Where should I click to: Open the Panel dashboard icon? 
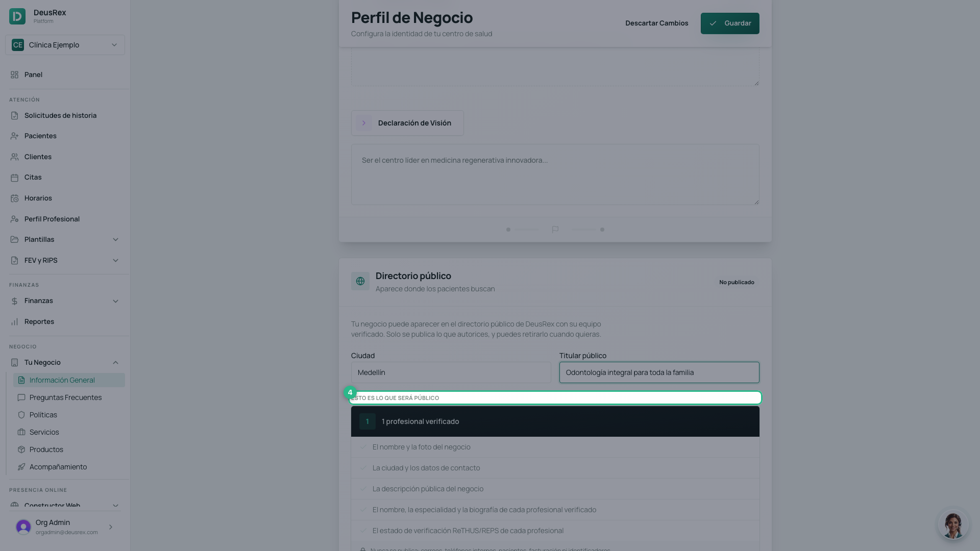click(x=14, y=75)
